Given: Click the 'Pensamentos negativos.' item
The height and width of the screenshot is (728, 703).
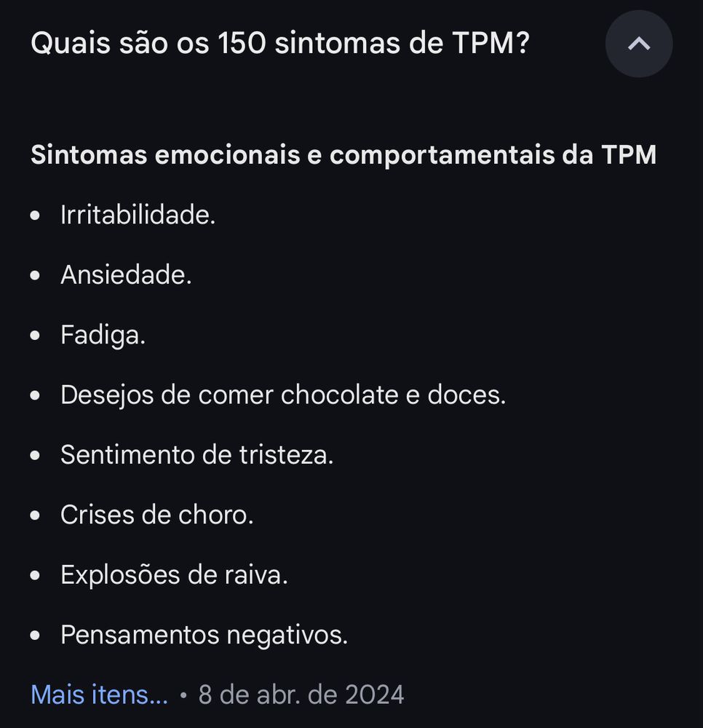Looking at the screenshot, I should pos(204,635).
